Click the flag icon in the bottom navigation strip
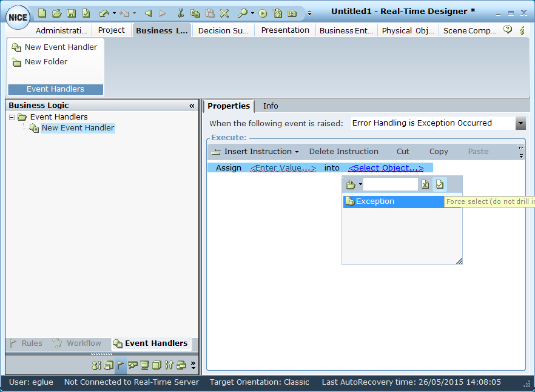The image size is (535, 392). pyautogui.click(x=120, y=365)
